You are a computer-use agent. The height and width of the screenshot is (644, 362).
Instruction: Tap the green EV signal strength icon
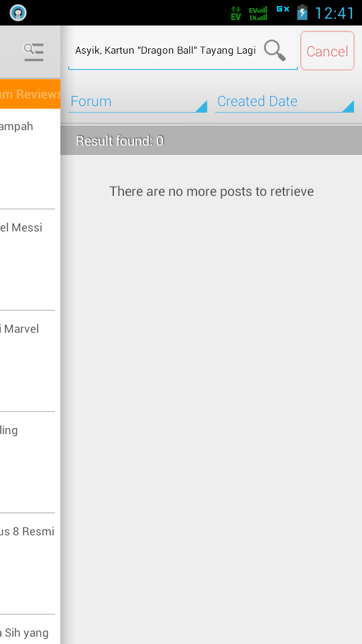[x=258, y=13]
